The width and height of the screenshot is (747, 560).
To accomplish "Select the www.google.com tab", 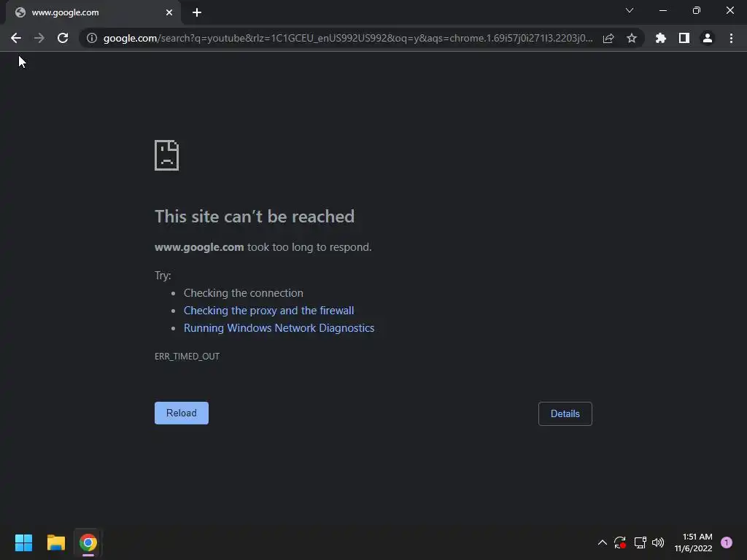I will click(x=93, y=12).
